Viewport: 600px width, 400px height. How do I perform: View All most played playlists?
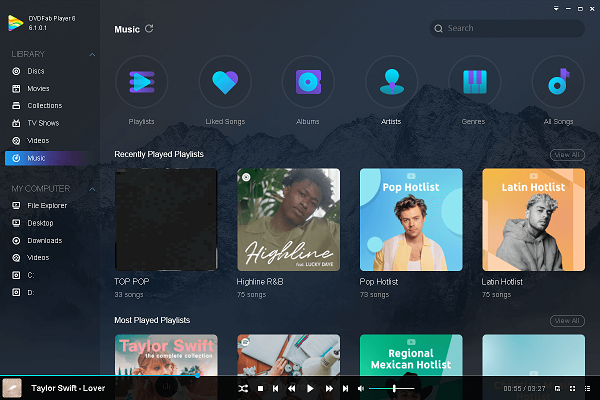[567, 321]
